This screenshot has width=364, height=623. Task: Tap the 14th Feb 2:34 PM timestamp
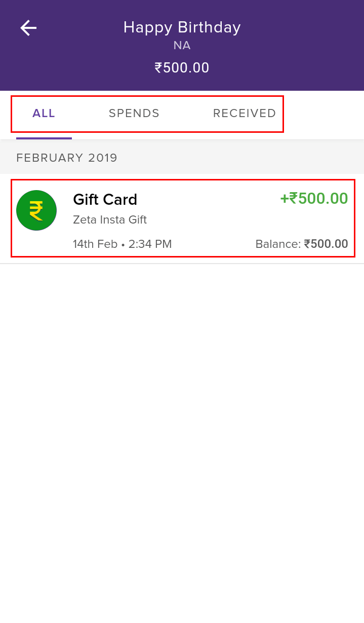pos(123,244)
